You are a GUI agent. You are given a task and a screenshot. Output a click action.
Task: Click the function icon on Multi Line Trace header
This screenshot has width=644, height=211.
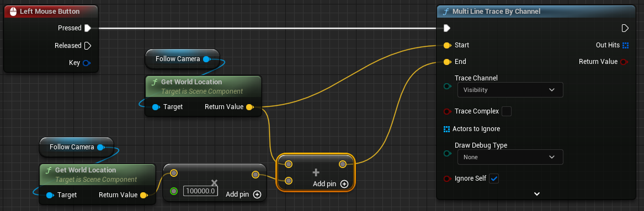(x=446, y=12)
